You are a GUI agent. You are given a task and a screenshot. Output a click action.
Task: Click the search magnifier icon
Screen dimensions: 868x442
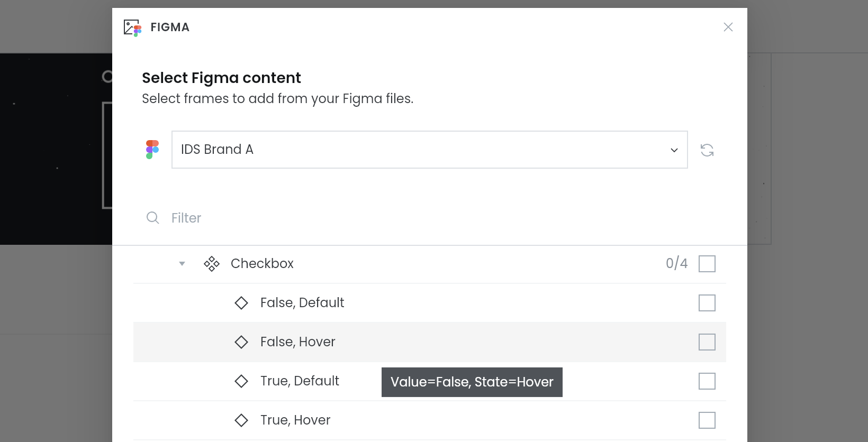coord(153,218)
